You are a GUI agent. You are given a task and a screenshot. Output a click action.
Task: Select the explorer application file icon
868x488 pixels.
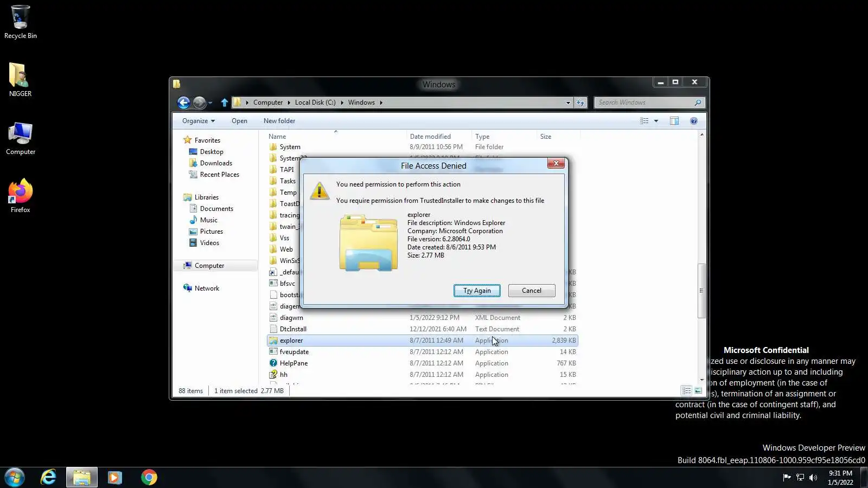(273, 341)
